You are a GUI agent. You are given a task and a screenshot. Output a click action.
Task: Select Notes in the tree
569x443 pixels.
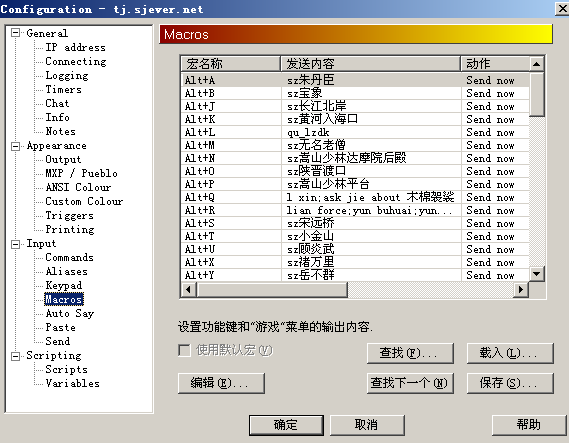click(60, 131)
